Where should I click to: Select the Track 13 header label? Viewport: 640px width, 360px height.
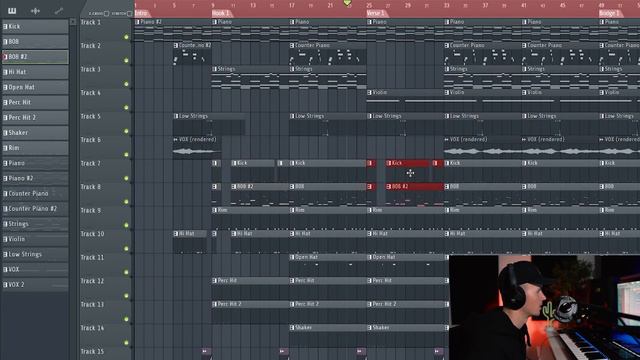pyautogui.click(x=93, y=304)
